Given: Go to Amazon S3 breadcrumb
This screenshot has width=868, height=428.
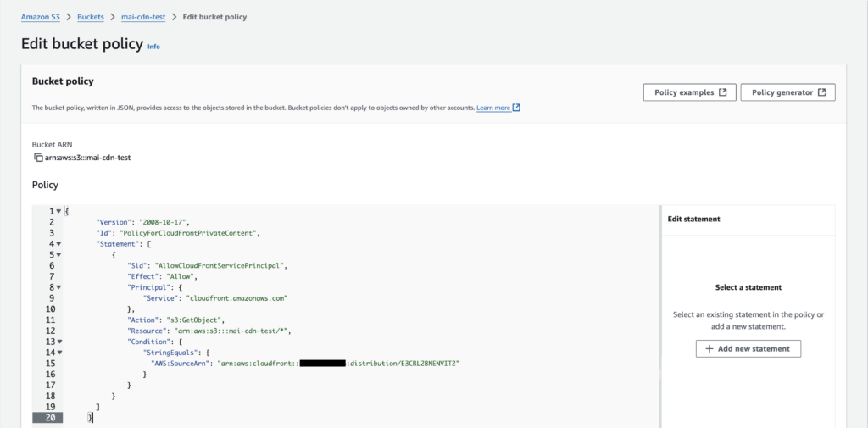Looking at the screenshot, I should click(x=41, y=17).
